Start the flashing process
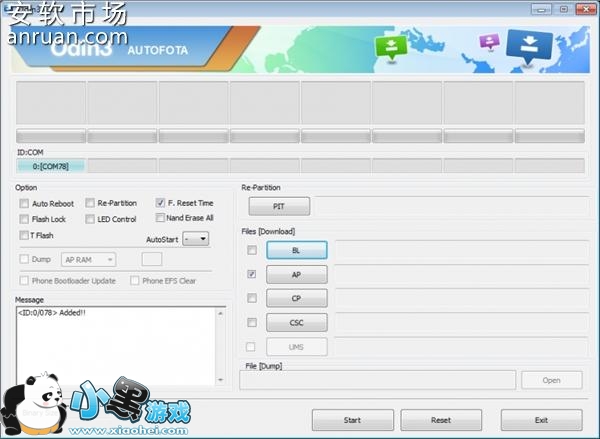The height and width of the screenshot is (439, 600). 352,420
